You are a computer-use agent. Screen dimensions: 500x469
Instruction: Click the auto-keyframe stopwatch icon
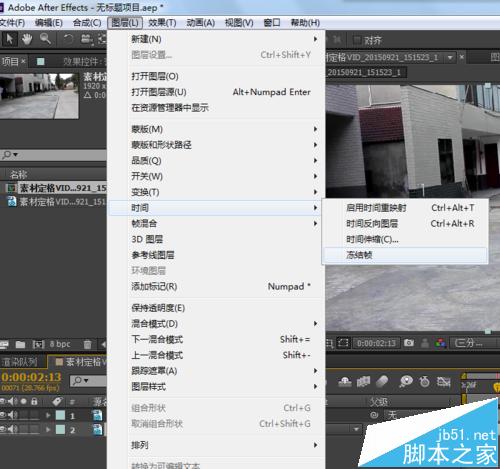tap(425, 381)
